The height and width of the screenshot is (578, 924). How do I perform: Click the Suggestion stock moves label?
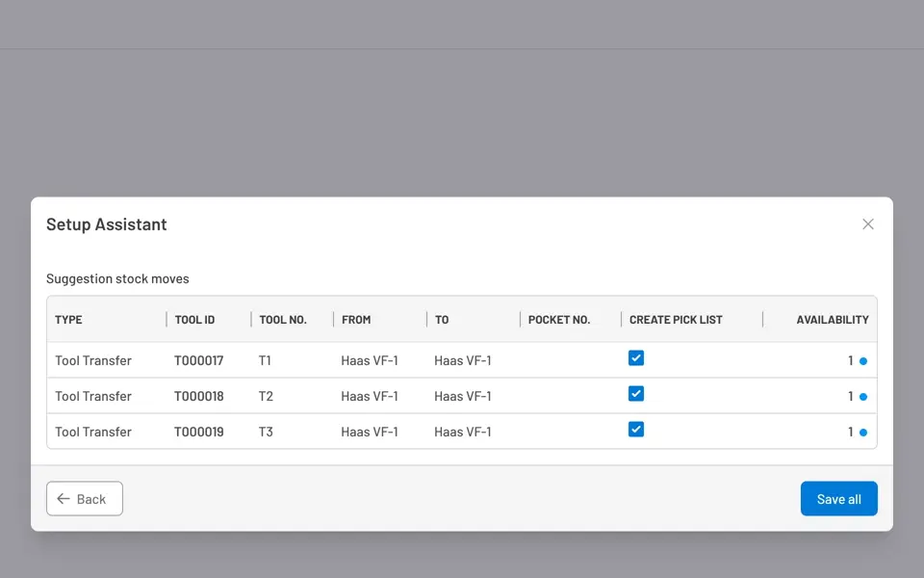[117, 278]
